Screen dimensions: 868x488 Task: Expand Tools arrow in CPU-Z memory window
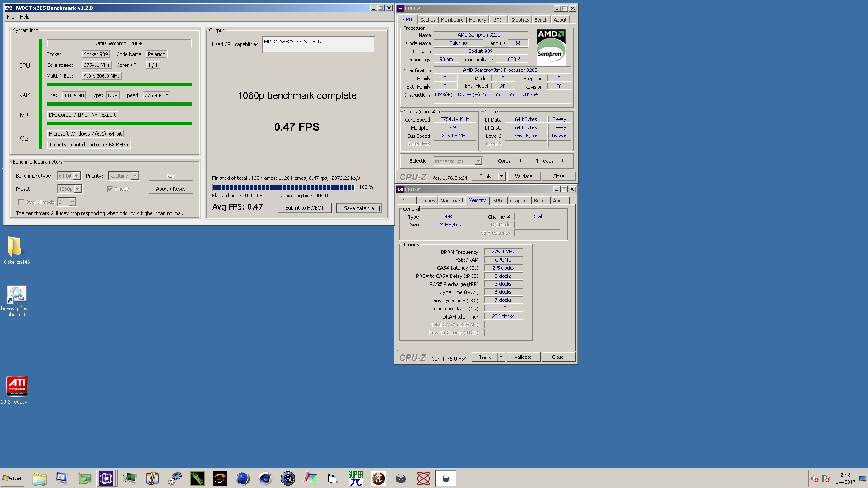pos(501,357)
